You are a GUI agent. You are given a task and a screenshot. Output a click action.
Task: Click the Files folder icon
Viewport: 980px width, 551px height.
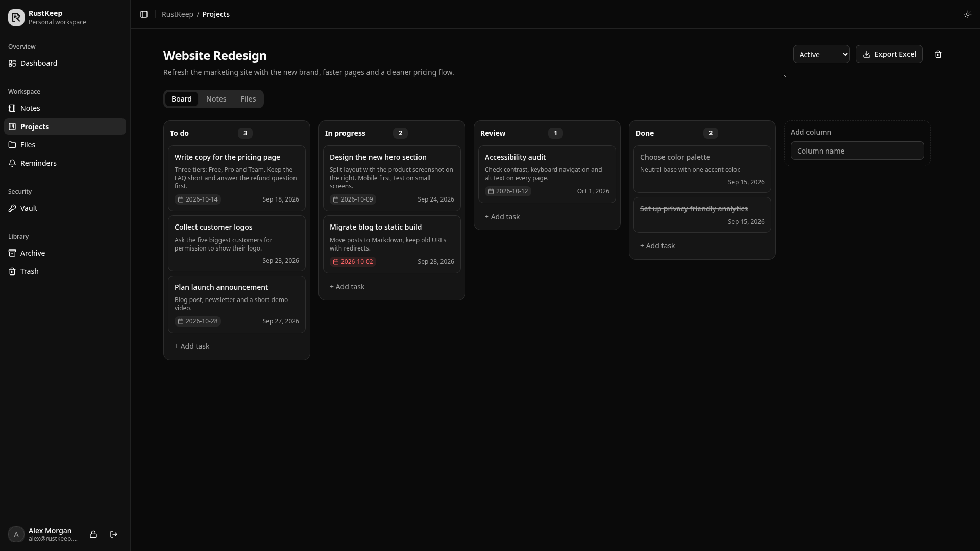click(x=12, y=145)
